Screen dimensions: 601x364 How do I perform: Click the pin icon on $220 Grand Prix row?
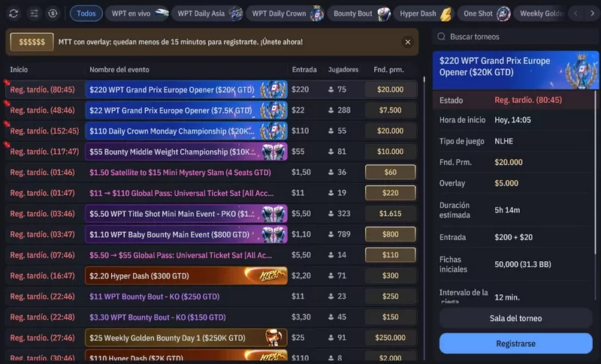[x=7, y=83]
